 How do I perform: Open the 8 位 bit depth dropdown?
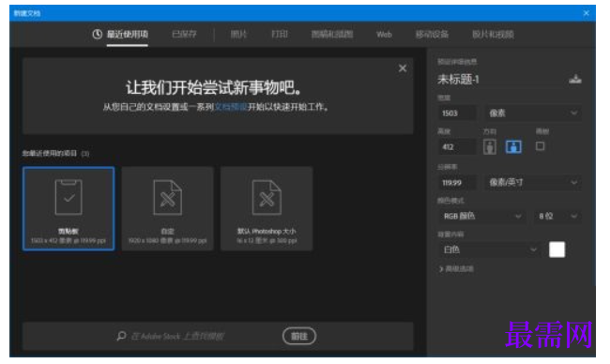pyautogui.click(x=557, y=216)
